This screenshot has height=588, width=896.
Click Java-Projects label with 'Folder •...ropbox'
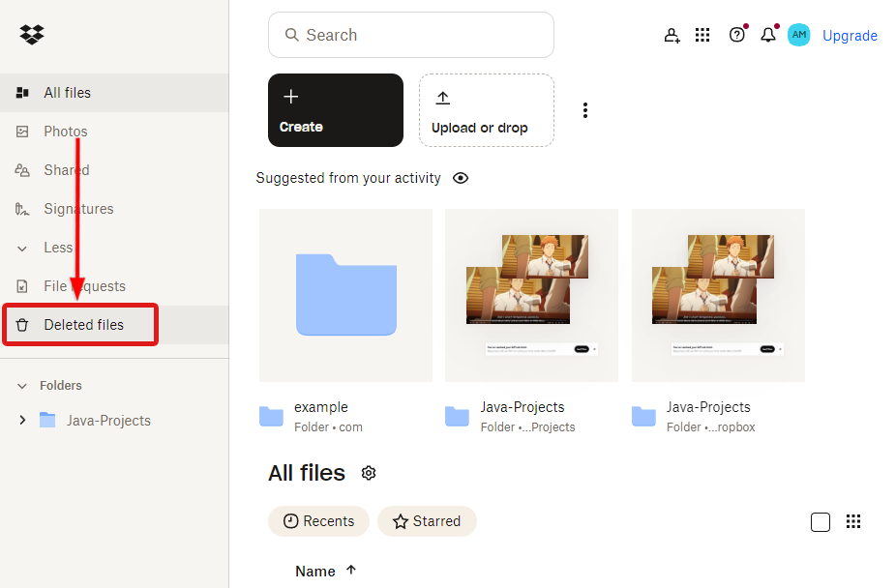coord(708,407)
